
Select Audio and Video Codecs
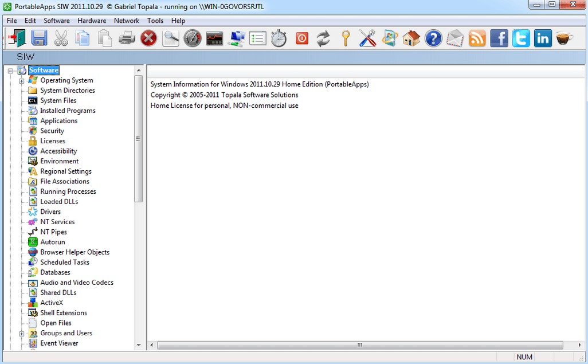[77, 283]
